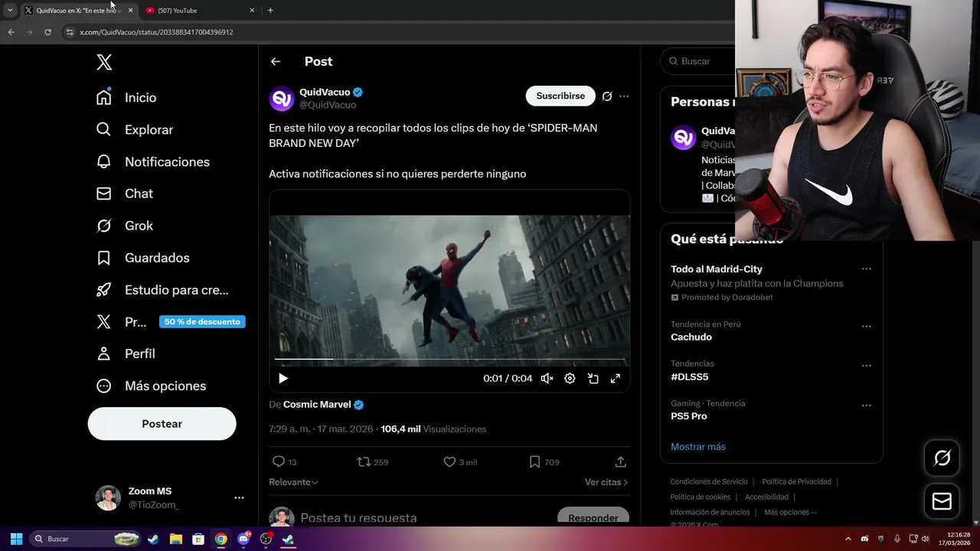Open File Explorer from taskbar
This screenshot has height=551, width=980.
[x=175, y=539]
